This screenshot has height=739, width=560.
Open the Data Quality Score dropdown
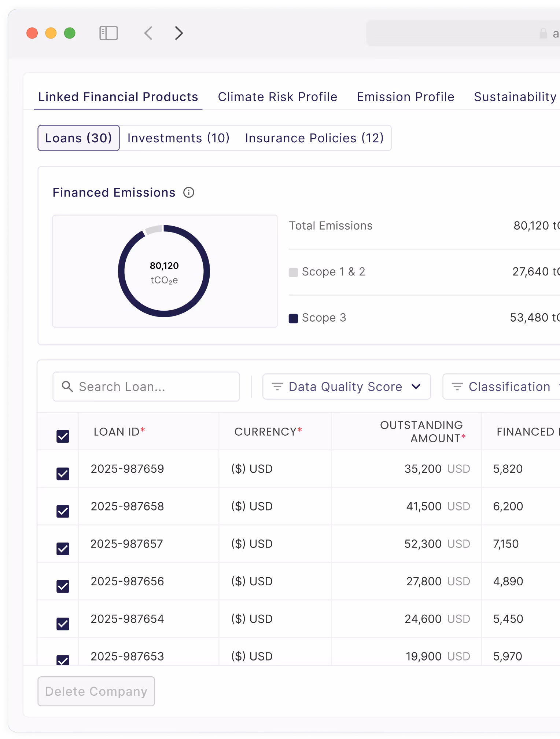346,387
